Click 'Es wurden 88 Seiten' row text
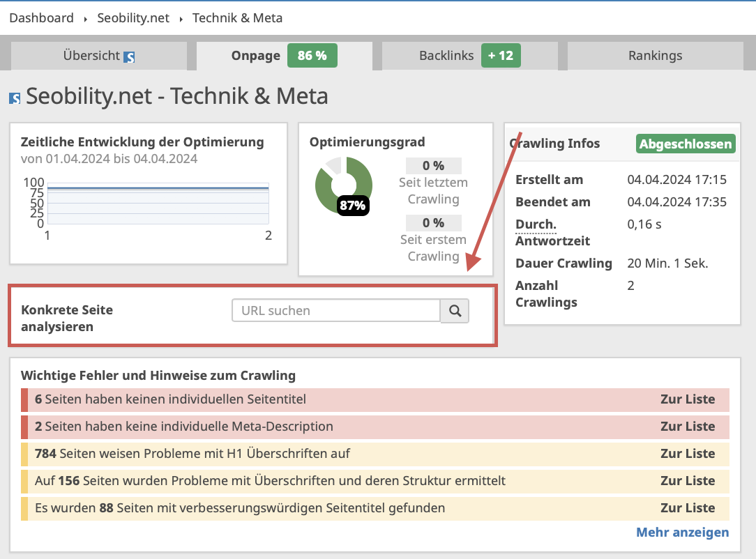The height and width of the screenshot is (559, 756). point(240,508)
